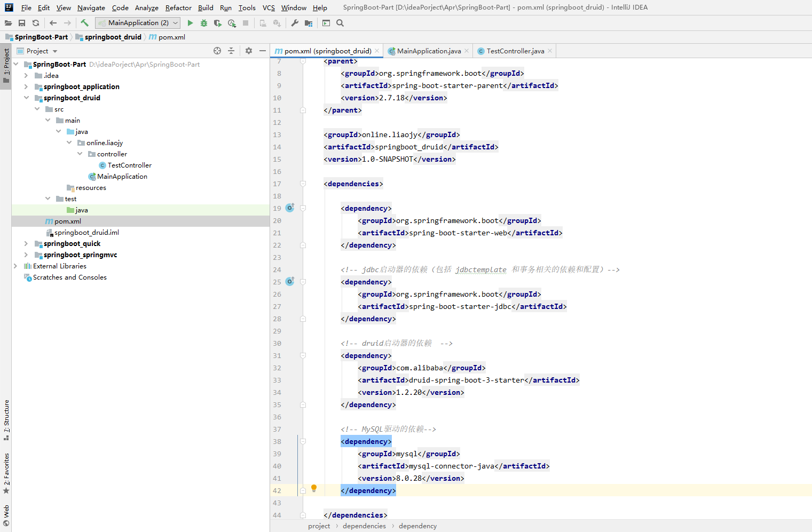The width and height of the screenshot is (812, 532).
Task: Click the Open file toolbar icon
Action: coord(8,23)
